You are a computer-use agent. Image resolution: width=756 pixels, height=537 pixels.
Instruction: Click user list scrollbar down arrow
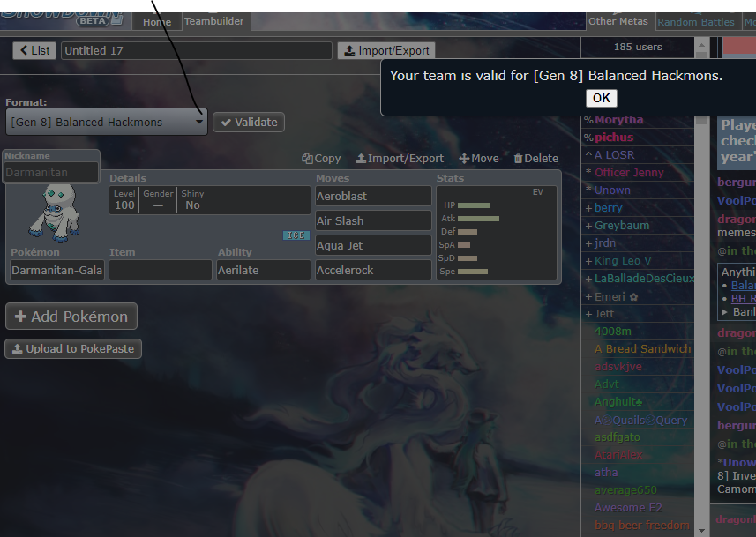701,531
